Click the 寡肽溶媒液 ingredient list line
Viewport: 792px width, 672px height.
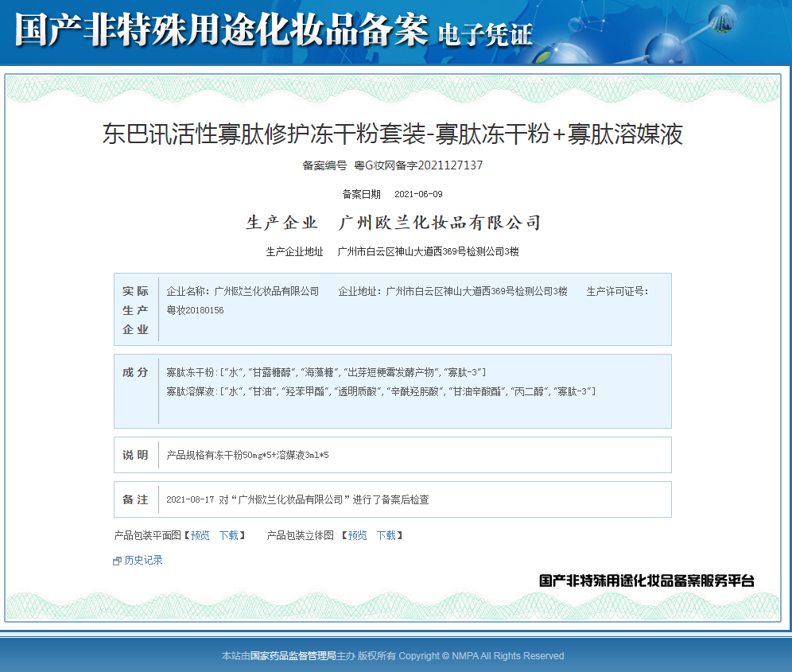point(381,391)
